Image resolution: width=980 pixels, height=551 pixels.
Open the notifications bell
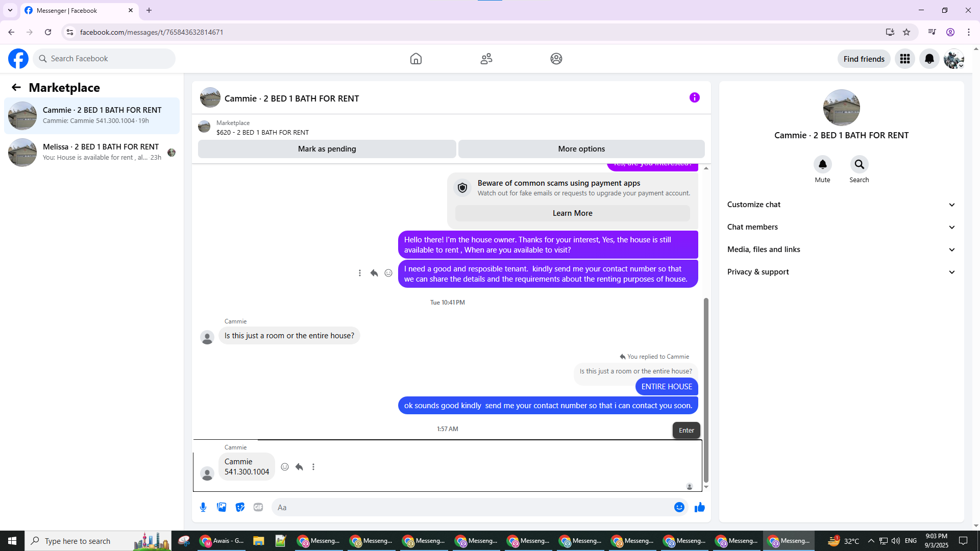tap(929, 59)
